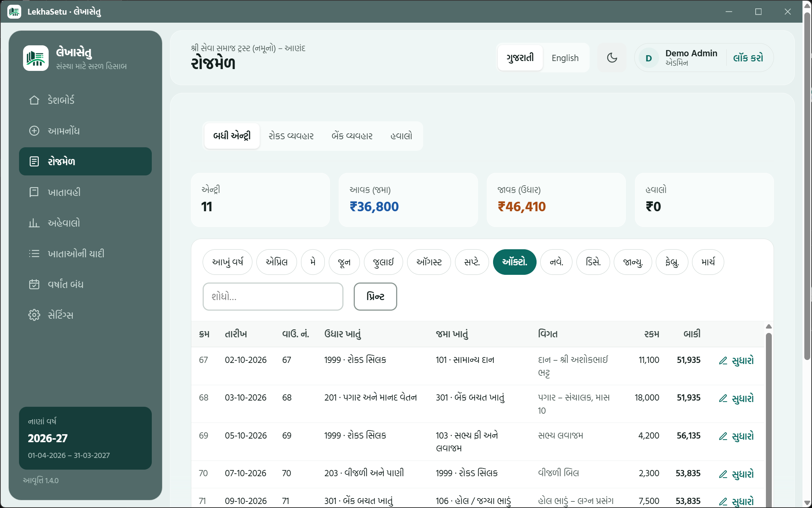Image resolution: width=812 pixels, height=508 pixels.
Task: Open ખાતાવહી ledger in the sidebar
Action: 85,192
